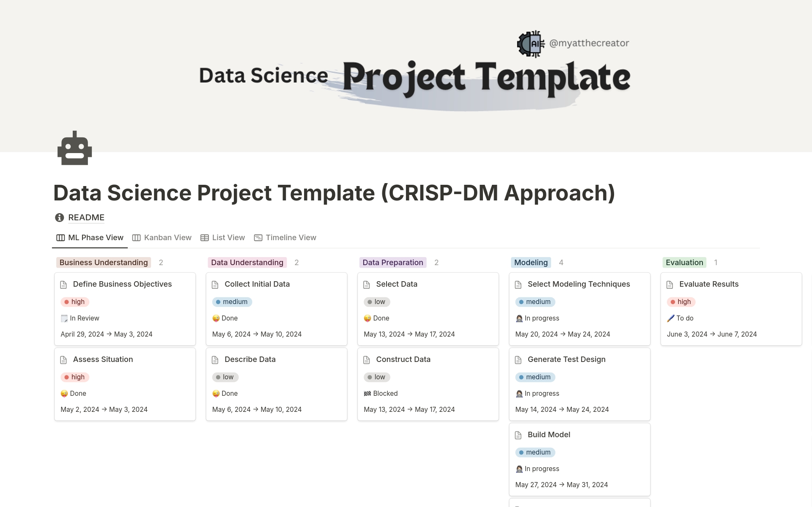Click the page icon on Define Business Objectives card
The image size is (812, 507).
[64, 284]
